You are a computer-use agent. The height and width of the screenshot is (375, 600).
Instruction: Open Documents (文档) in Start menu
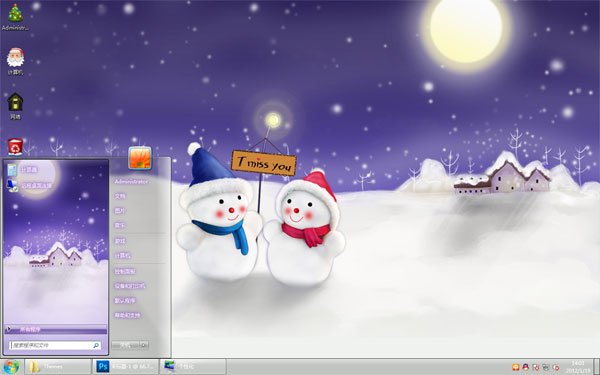pyautogui.click(x=120, y=196)
